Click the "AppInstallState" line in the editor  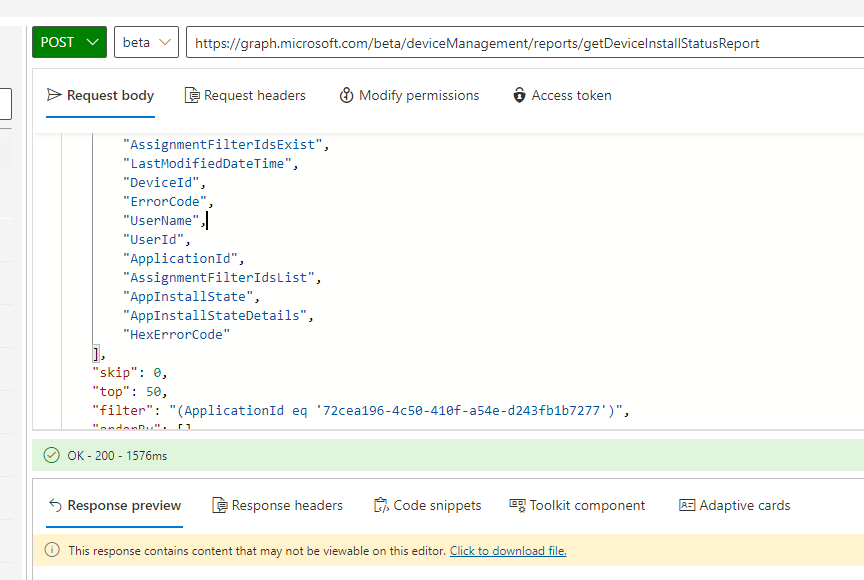[x=191, y=296]
